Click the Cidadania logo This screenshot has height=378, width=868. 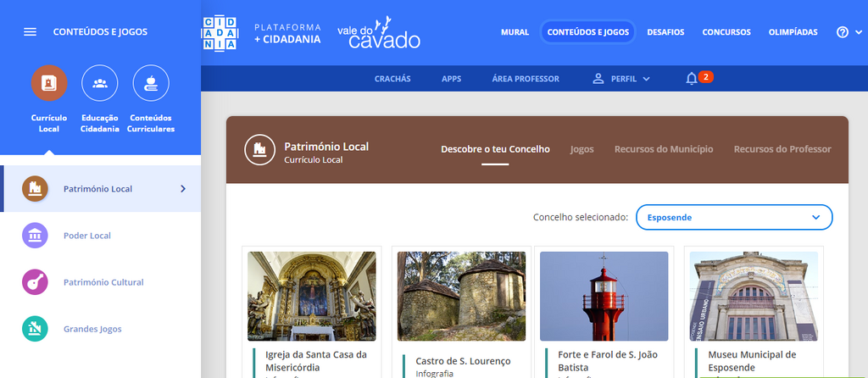click(x=220, y=33)
